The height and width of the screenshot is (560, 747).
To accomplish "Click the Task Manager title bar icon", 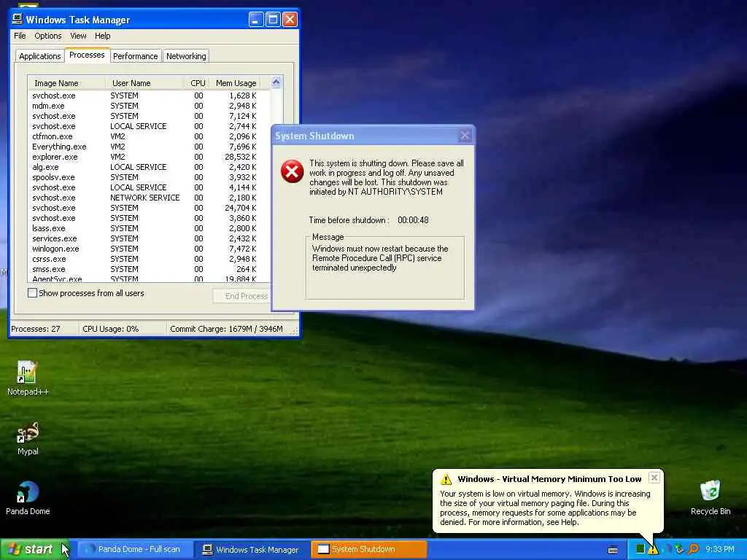I will coord(18,19).
